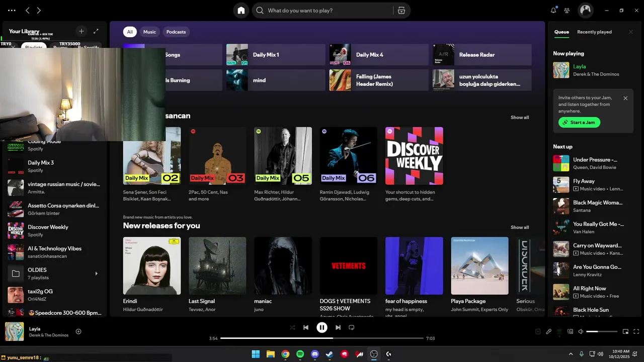This screenshot has width=644, height=362.
Task: Start a Jam session
Action: point(579,122)
